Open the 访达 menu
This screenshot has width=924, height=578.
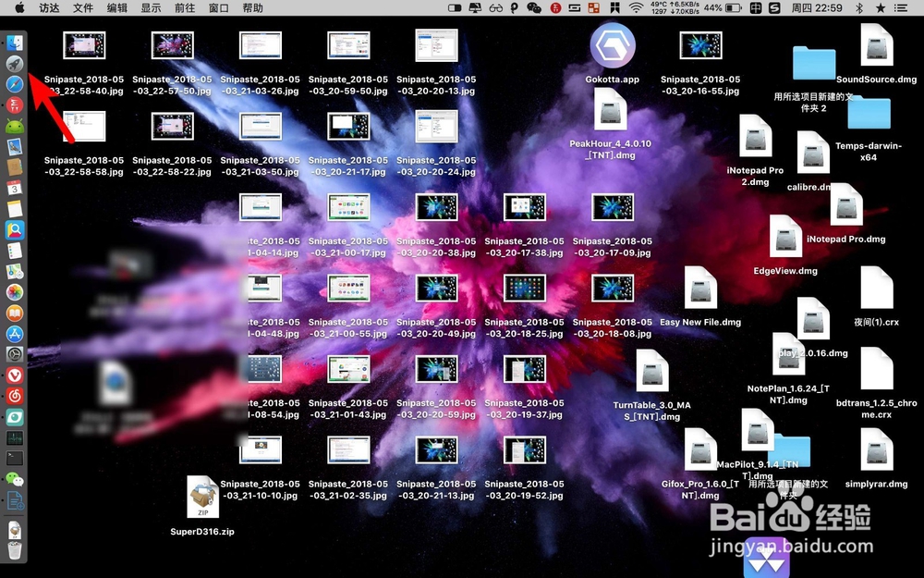pyautogui.click(x=50, y=7)
